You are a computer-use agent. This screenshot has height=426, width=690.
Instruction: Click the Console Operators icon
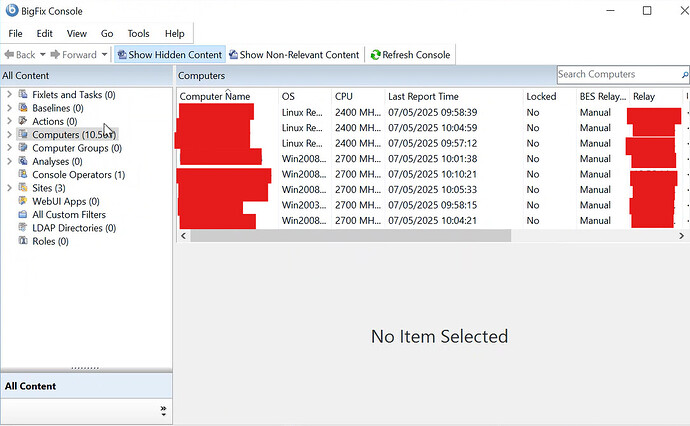click(23, 174)
